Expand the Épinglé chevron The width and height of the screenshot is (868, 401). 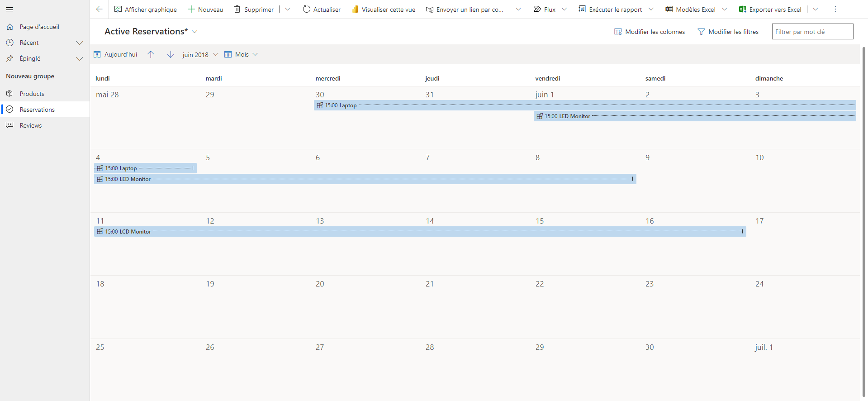click(80, 58)
